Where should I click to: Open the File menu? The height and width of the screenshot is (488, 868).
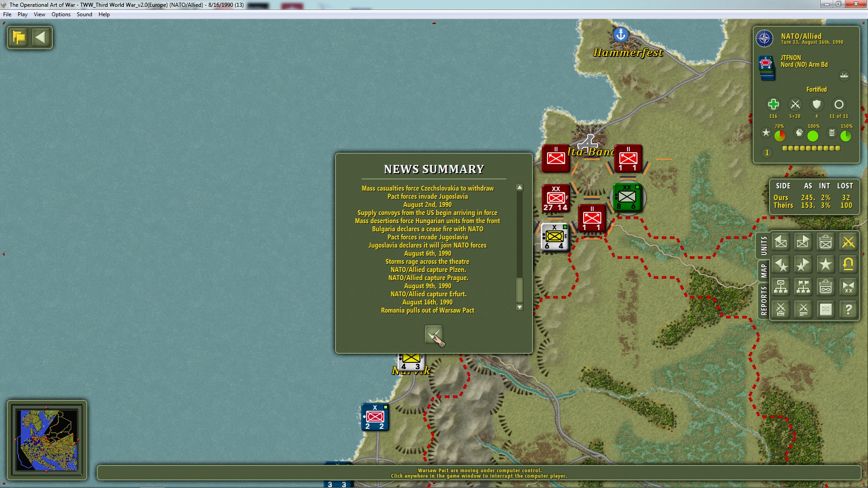pyautogui.click(x=7, y=14)
